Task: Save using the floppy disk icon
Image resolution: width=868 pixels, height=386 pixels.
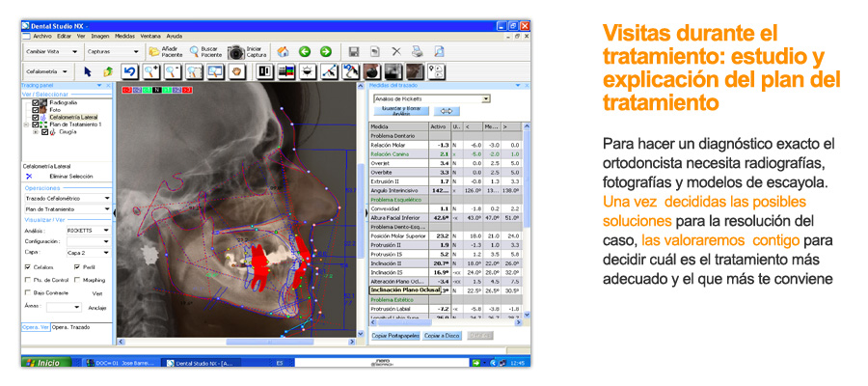Action: pyautogui.click(x=354, y=52)
